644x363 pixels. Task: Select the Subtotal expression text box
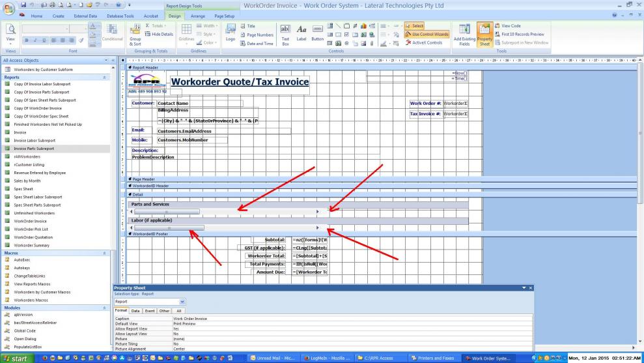(310, 240)
